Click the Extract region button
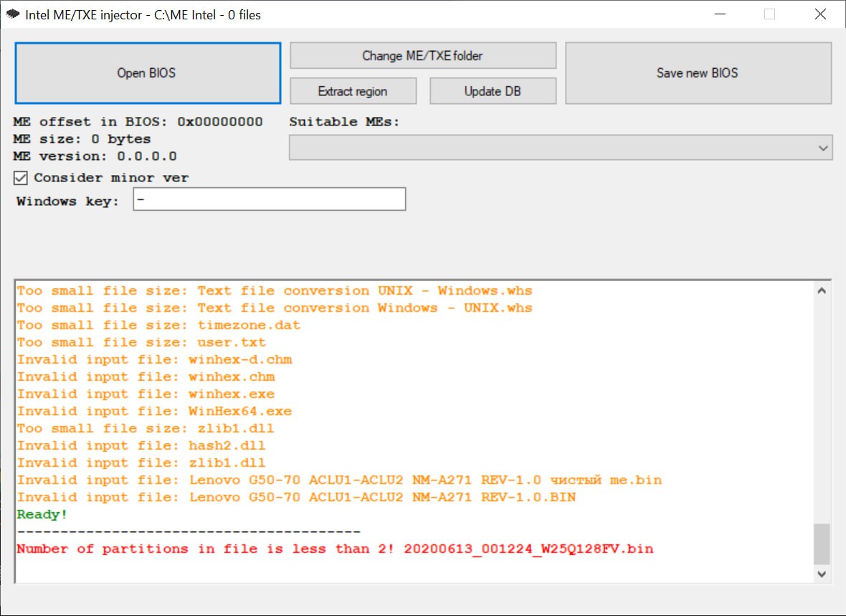This screenshot has width=846, height=616. [x=353, y=91]
